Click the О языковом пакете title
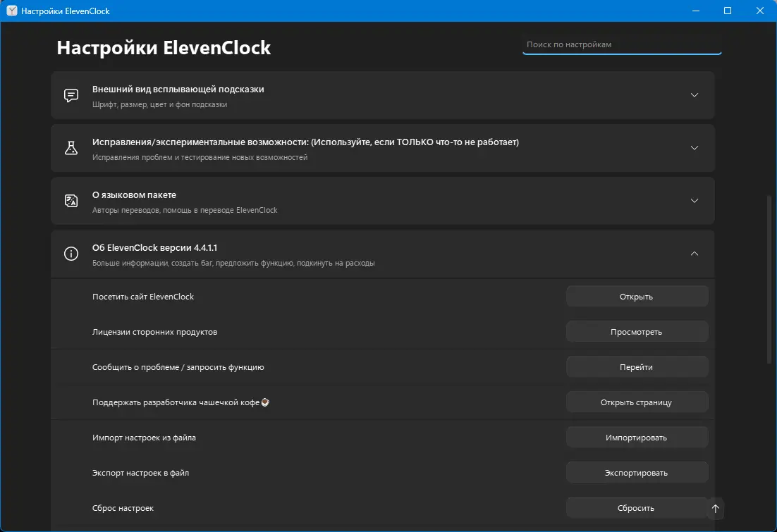Image resolution: width=777 pixels, height=532 pixels. 134,194
